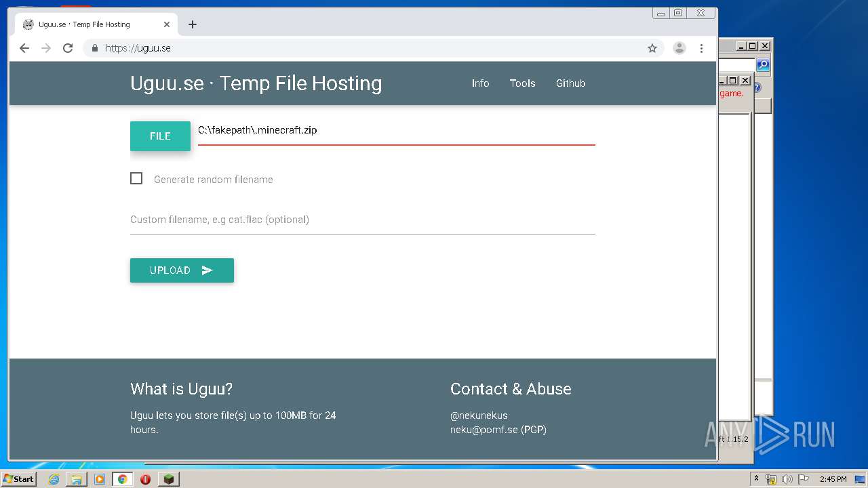The width and height of the screenshot is (868, 488).
Task: Start the upload with UPLOAD button
Action: point(182,270)
